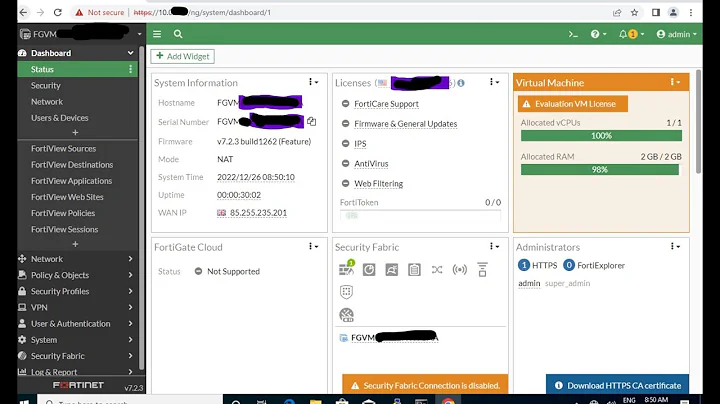Open FortiView Web Sites monitor

(x=67, y=197)
